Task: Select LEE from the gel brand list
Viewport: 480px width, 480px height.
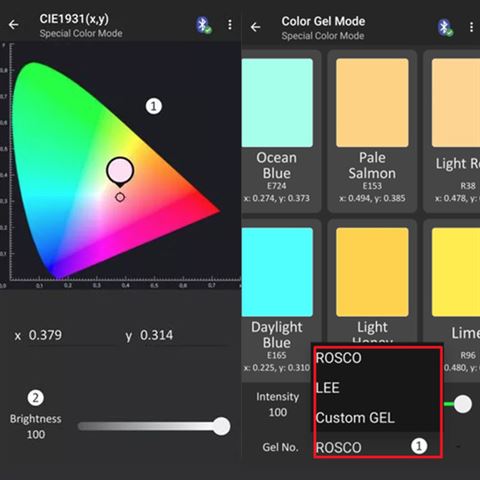Action: 328,388
